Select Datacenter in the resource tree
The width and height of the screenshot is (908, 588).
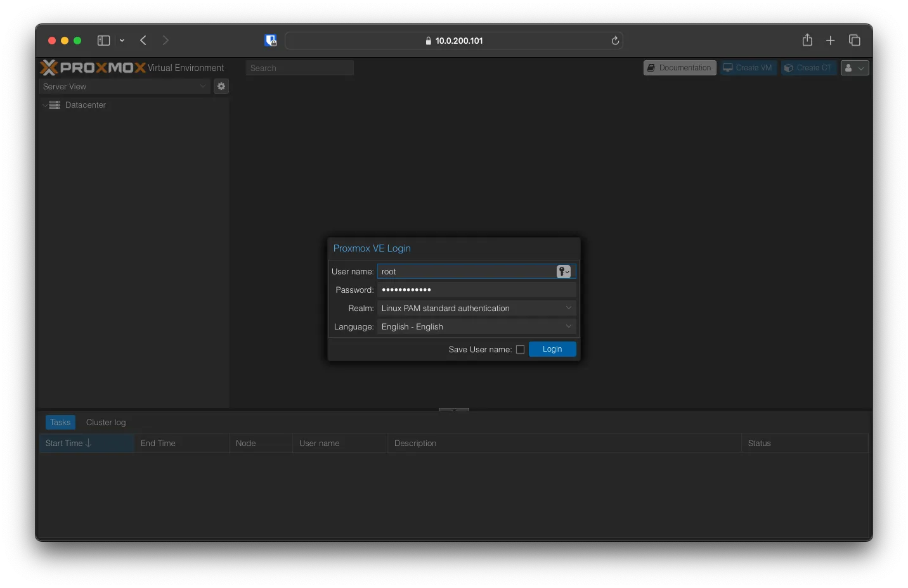[86, 105]
